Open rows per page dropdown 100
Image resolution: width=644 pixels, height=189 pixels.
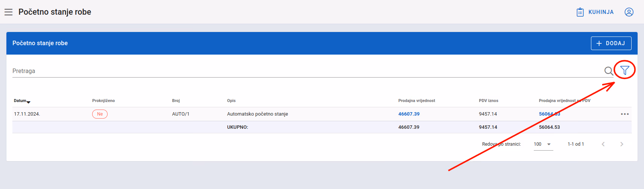coord(543,144)
